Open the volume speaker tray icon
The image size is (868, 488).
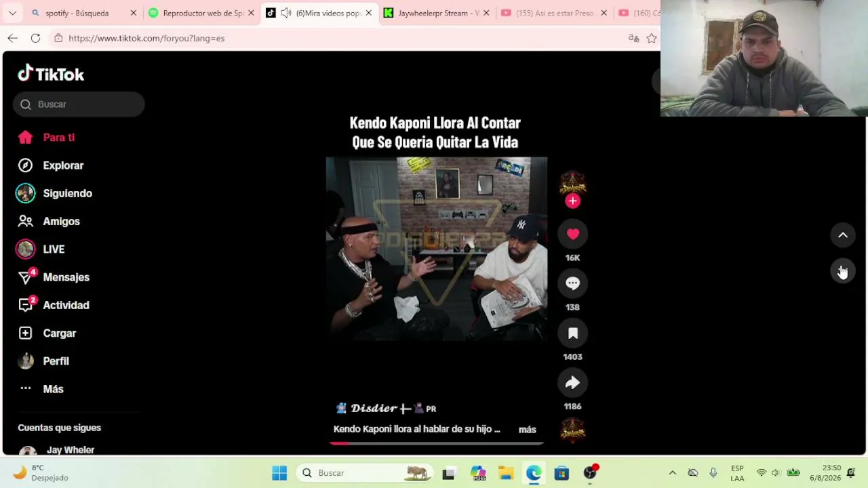point(776,473)
